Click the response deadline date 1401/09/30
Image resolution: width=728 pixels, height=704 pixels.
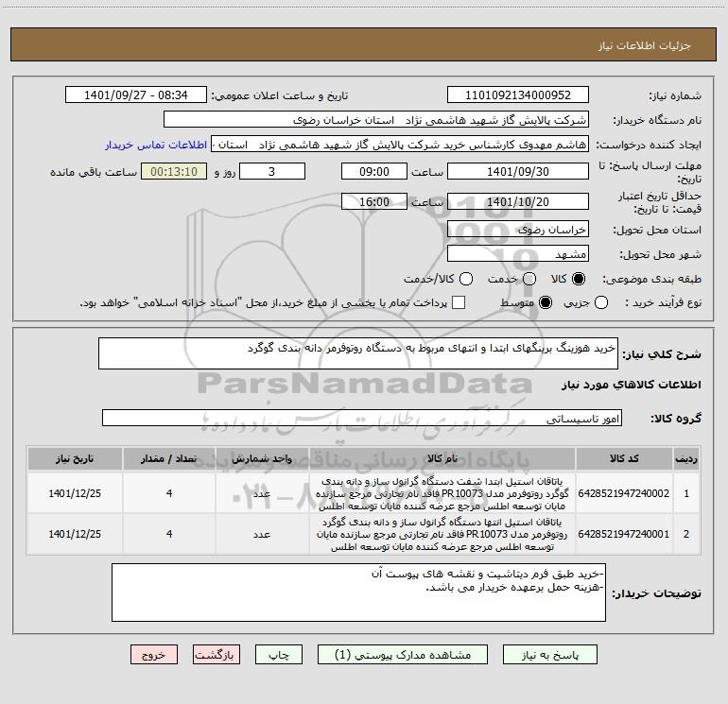[518, 171]
